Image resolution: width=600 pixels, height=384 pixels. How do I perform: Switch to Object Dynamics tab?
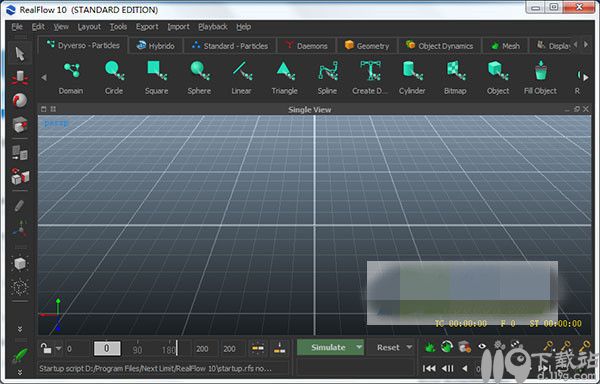[440, 46]
